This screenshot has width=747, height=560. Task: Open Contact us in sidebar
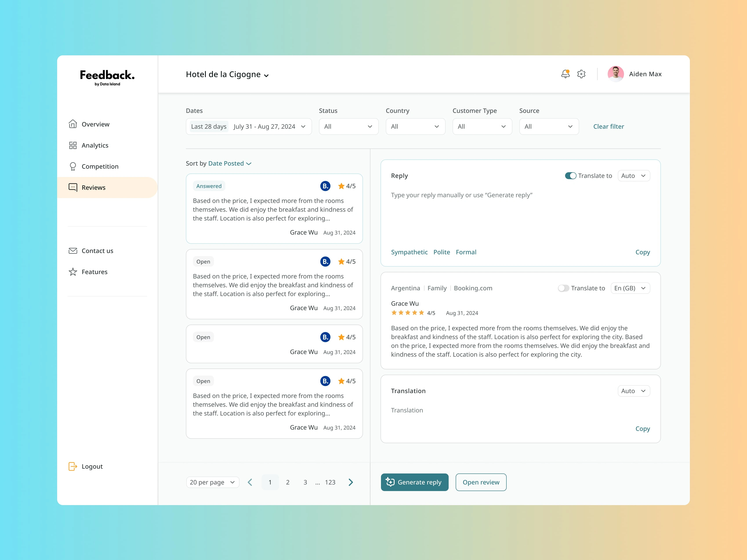[x=97, y=251]
